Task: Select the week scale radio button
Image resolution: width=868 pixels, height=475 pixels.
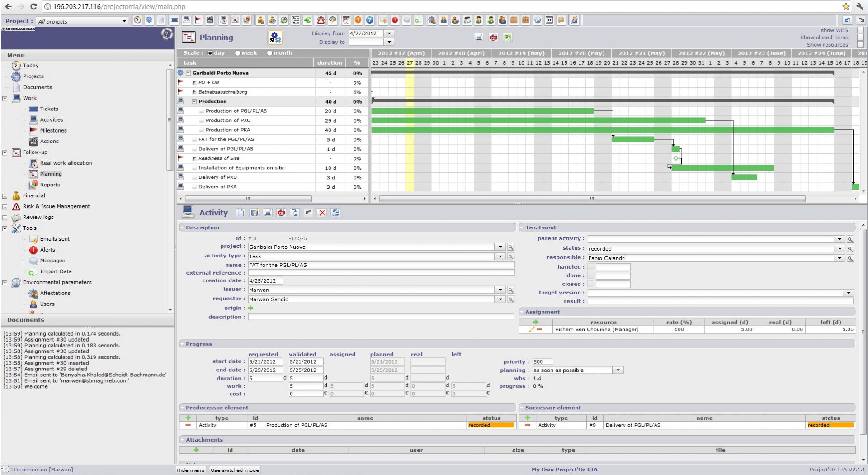Action: click(238, 53)
